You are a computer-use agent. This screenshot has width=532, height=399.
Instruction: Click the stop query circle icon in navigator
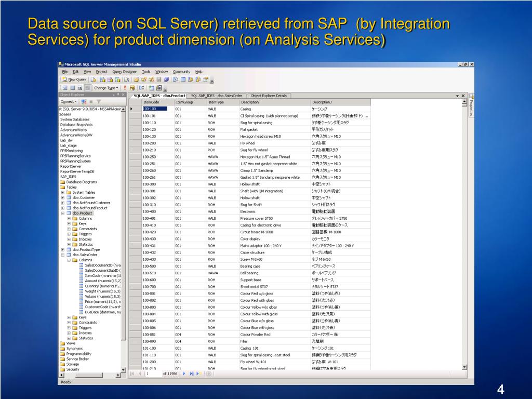point(209,374)
